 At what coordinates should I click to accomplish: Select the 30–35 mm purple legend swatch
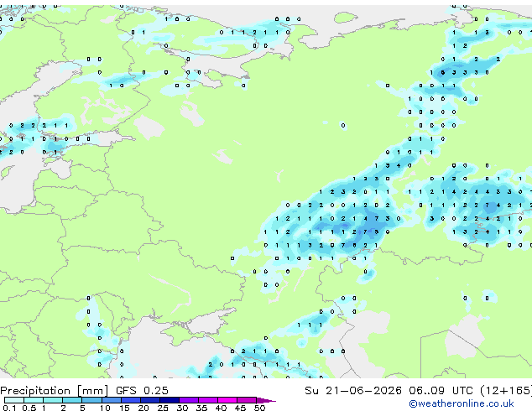pos(189,400)
